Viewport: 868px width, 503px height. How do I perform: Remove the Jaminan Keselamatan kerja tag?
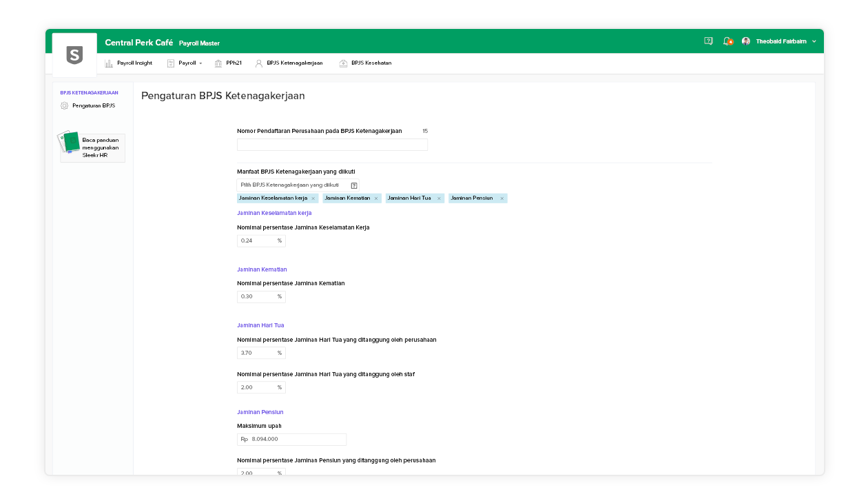(313, 198)
